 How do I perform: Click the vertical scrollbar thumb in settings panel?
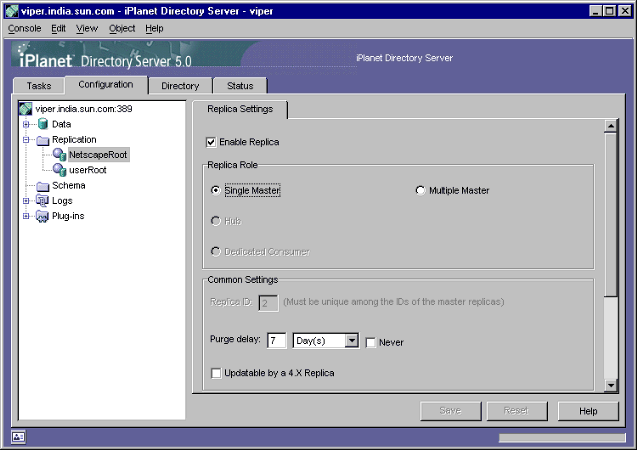pos(611,214)
